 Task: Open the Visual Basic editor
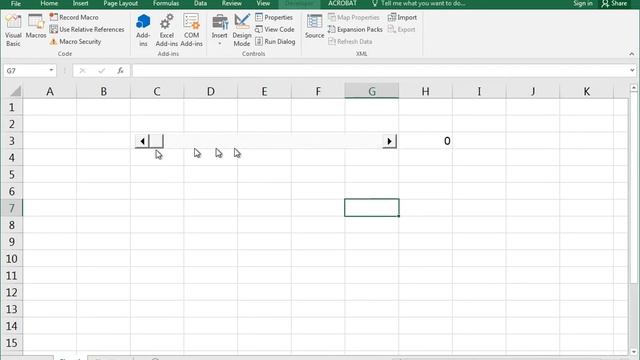click(x=13, y=30)
